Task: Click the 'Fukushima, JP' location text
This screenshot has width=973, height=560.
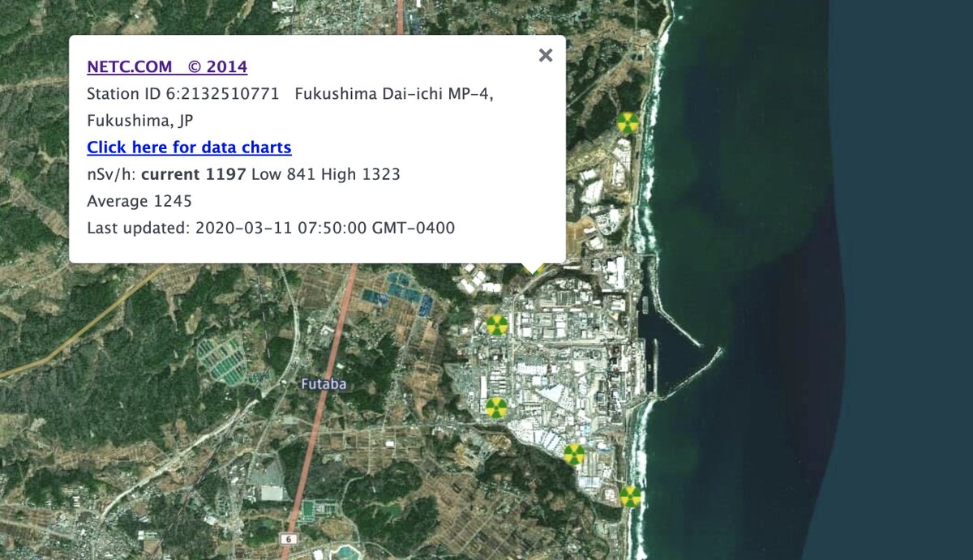Action: click(139, 121)
